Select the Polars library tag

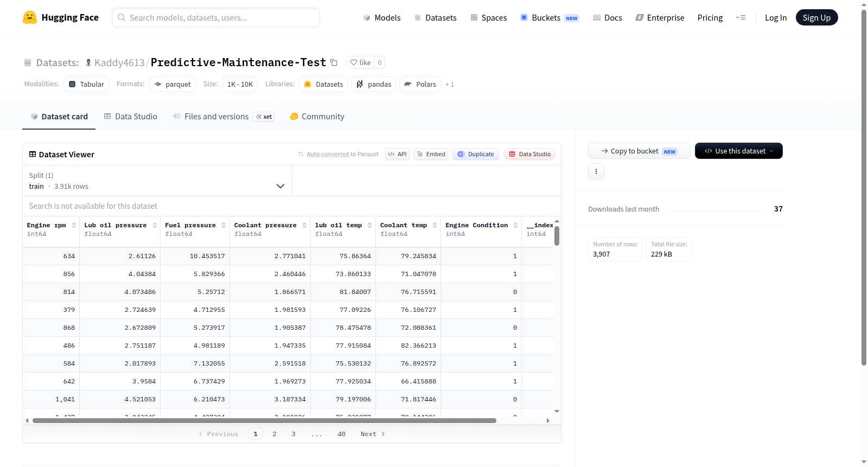click(420, 84)
